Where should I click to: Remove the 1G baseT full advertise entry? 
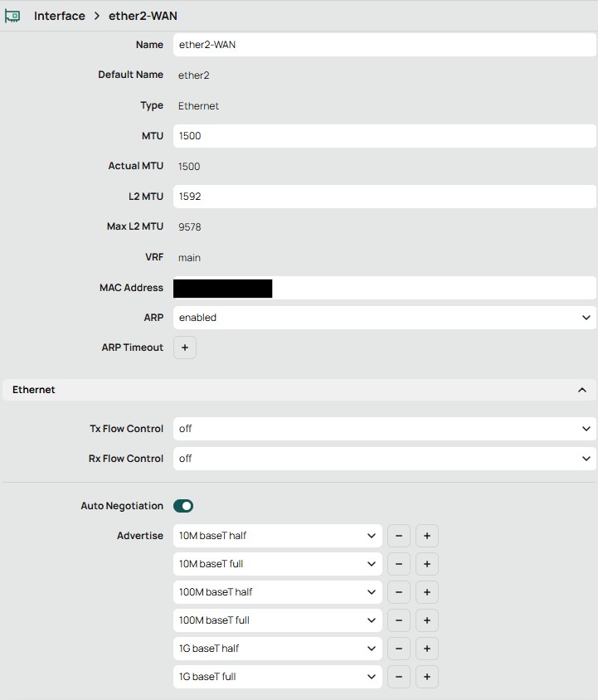point(399,677)
